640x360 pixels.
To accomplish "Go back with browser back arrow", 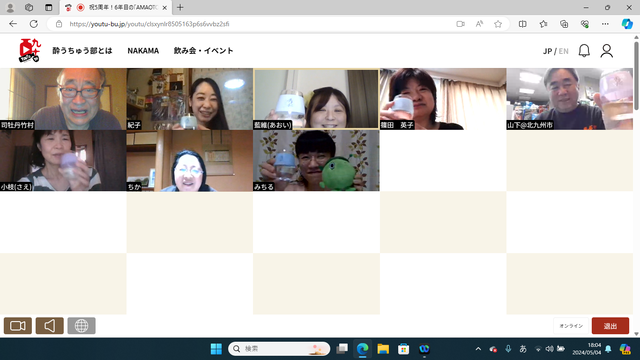I will (13, 24).
